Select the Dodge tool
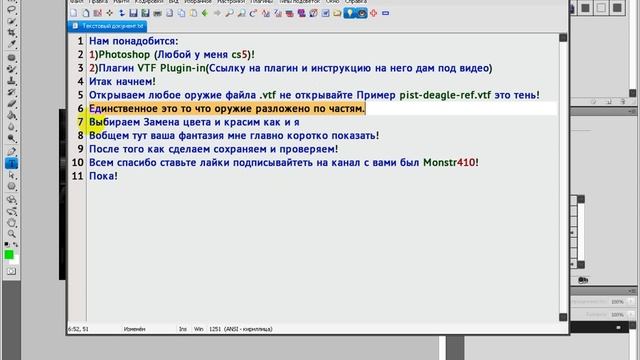This screenshot has height=360, width=640. 11,138
